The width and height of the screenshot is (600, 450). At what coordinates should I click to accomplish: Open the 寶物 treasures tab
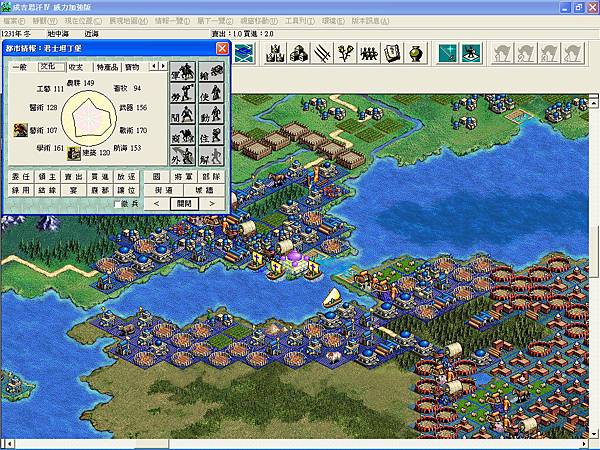[x=132, y=67]
